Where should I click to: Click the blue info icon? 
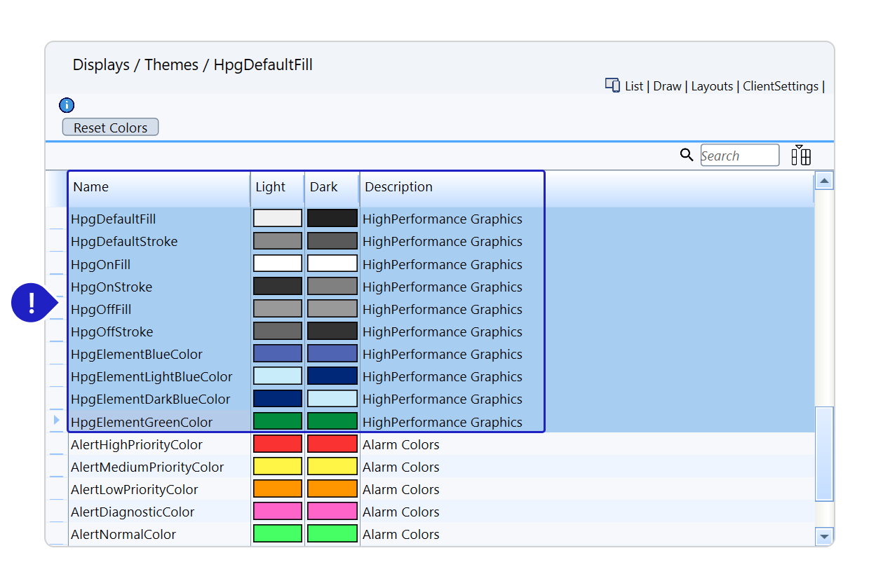67,106
